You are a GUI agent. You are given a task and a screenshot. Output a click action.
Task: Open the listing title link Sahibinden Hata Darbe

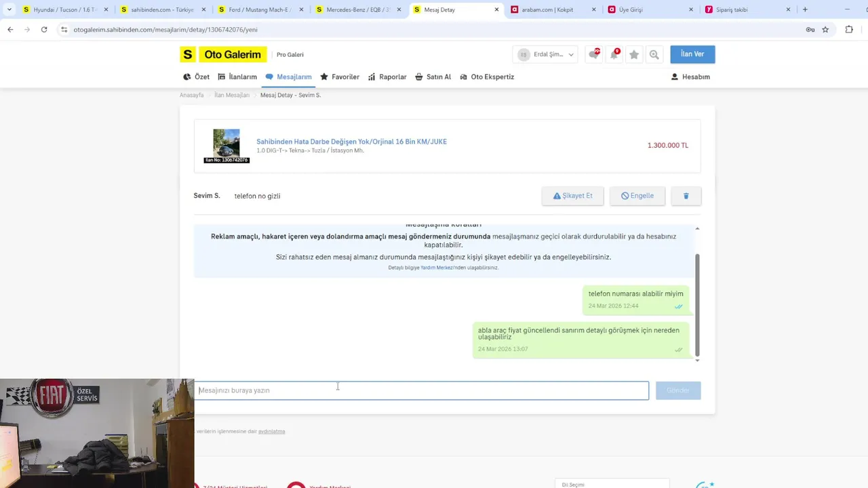pos(351,142)
